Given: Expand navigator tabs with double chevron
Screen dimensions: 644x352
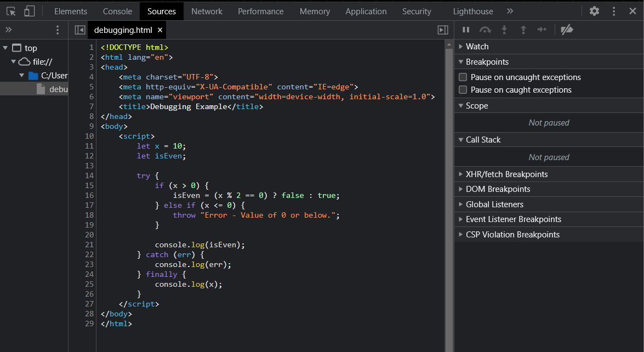Looking at the screenshot, I should [8, 30].
